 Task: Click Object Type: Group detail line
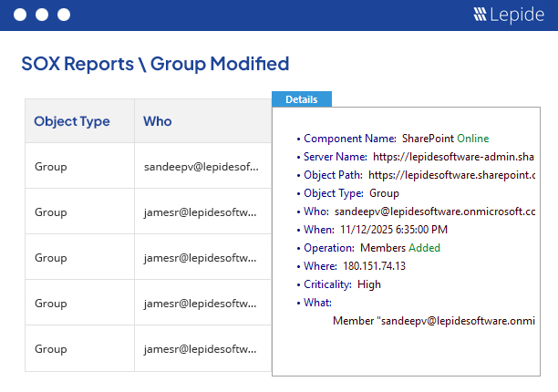point(347,193)
